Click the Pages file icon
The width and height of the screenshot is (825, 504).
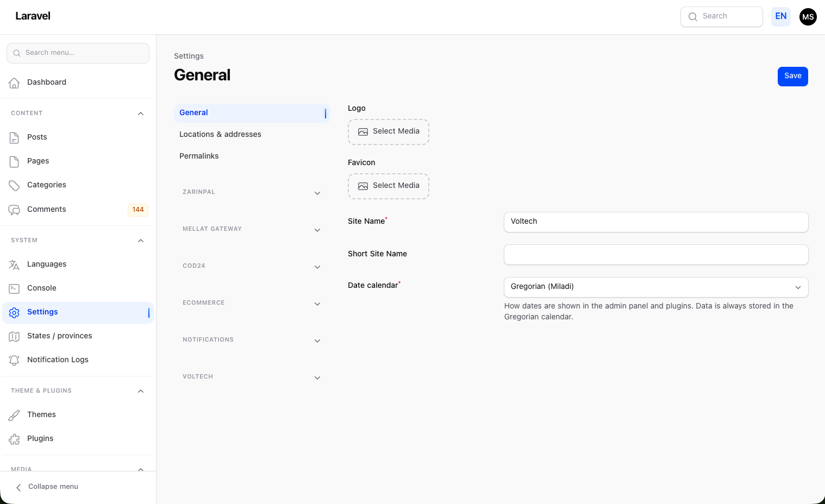tap(14, 161)
